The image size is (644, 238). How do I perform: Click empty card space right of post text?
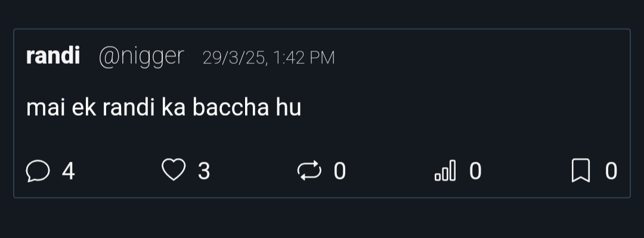464,108
